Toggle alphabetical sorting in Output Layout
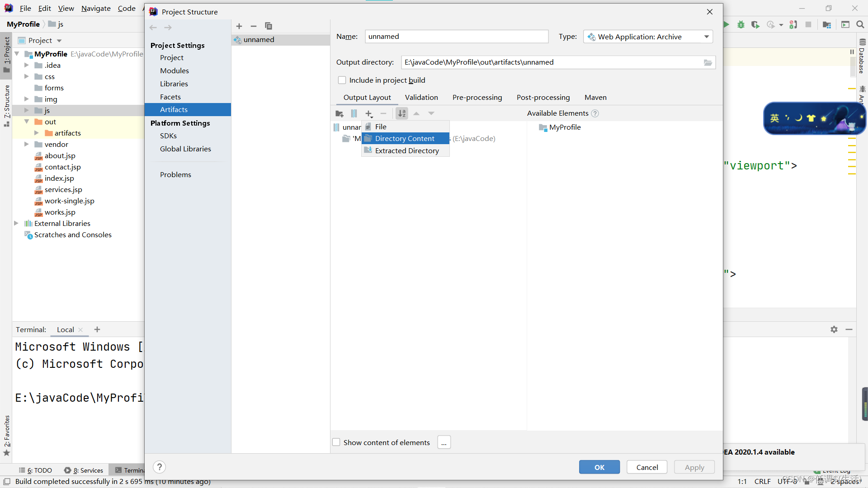This screenshot has width=868, height=488. coord(401,113)
